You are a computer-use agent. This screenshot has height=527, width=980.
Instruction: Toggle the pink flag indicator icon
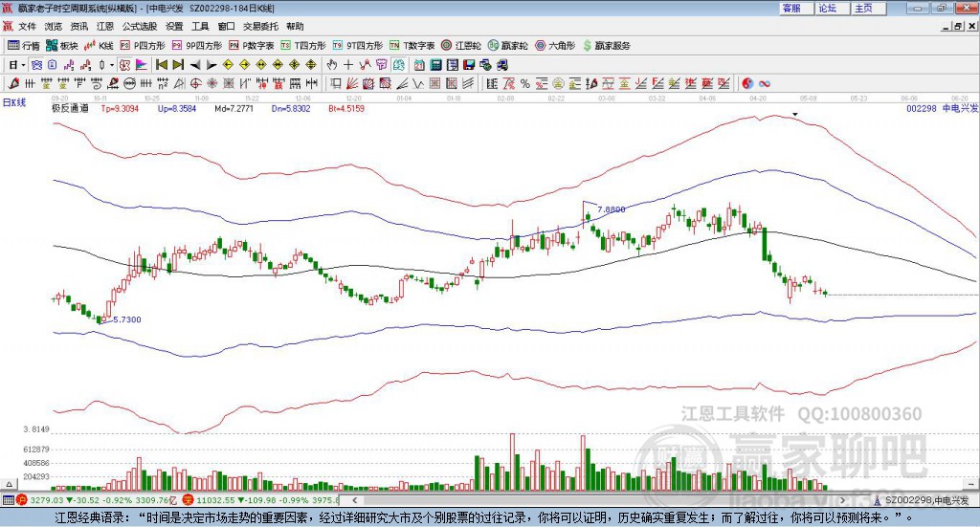(x=142, y=65)
